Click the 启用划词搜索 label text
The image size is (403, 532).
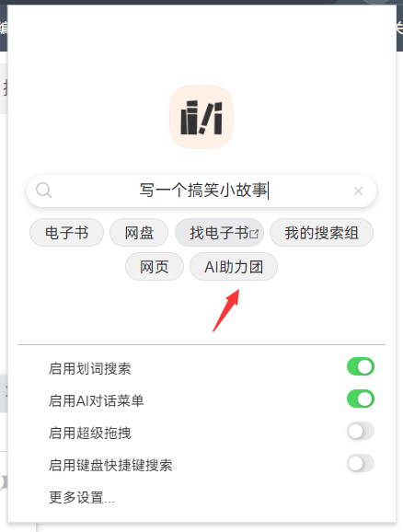tap(90, 368)
